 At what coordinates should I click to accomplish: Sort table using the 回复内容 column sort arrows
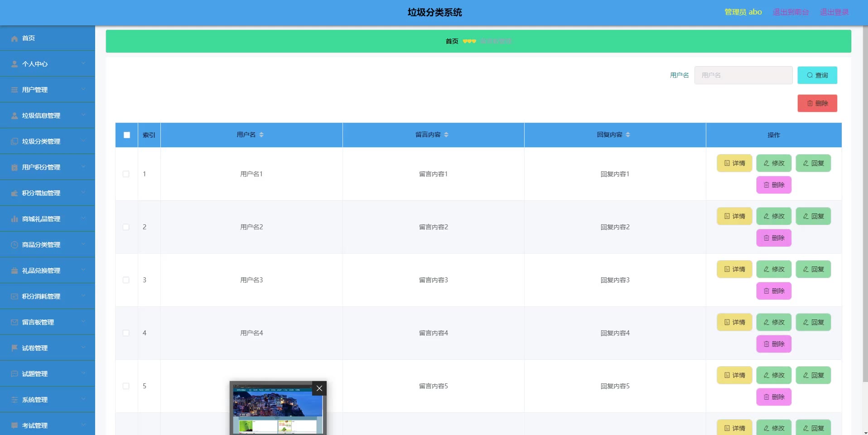tap(628, 135)
